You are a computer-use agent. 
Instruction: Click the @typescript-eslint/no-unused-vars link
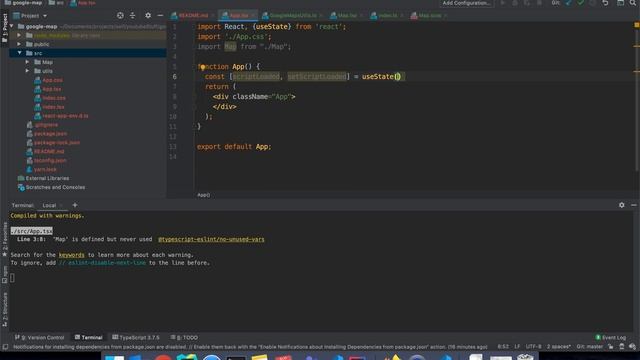tap(211, 239)
